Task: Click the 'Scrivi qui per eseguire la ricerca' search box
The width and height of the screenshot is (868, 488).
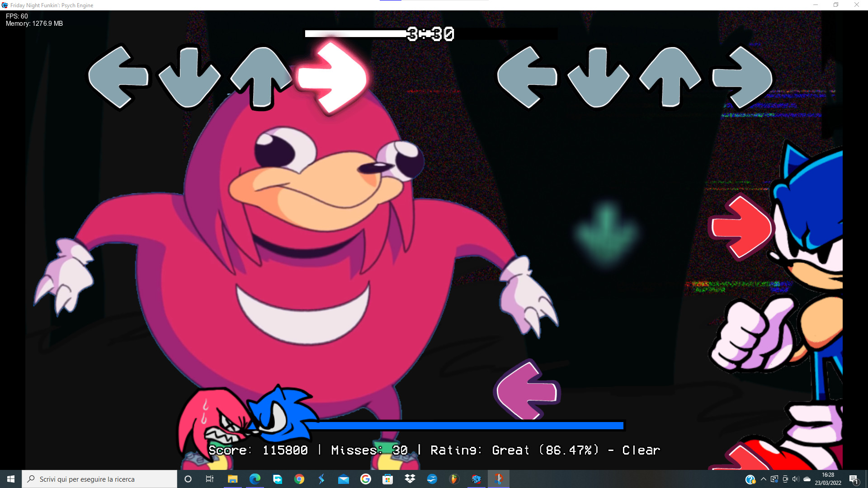Action: tap(99, 479)
